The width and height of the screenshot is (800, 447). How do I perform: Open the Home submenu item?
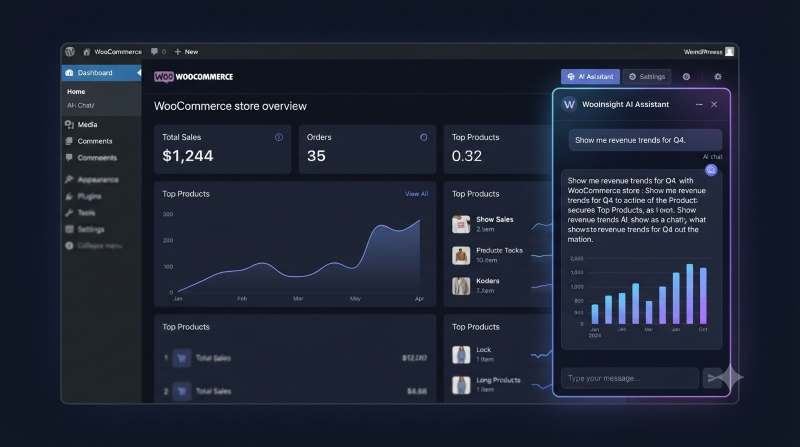tap(76, 91)
